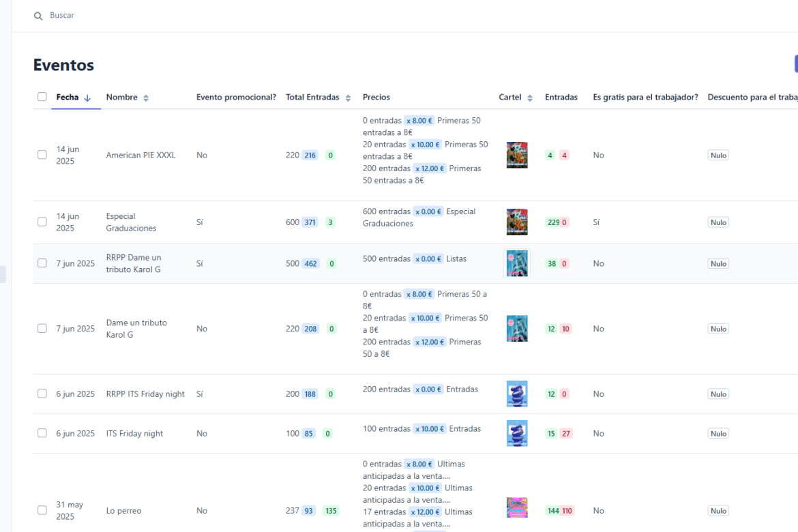Sort by Total Entradas column
The height and width of the screenshot is (532, 798).
[x=348, y=98]
